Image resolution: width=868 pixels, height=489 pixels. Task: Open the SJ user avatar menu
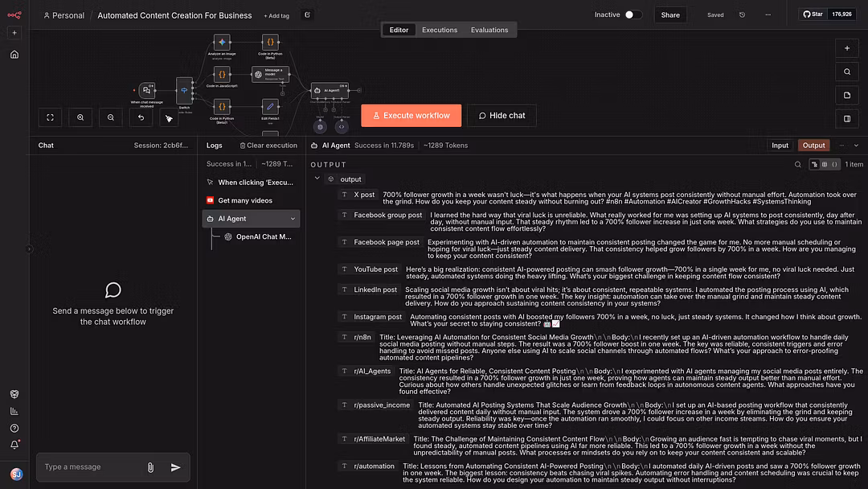click(x=17, y=474)
